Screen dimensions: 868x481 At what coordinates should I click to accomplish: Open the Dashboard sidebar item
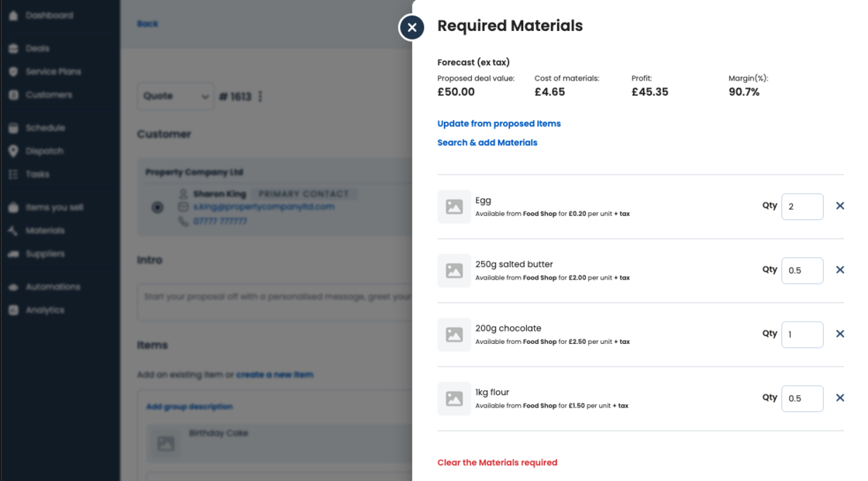click(48, 15)
